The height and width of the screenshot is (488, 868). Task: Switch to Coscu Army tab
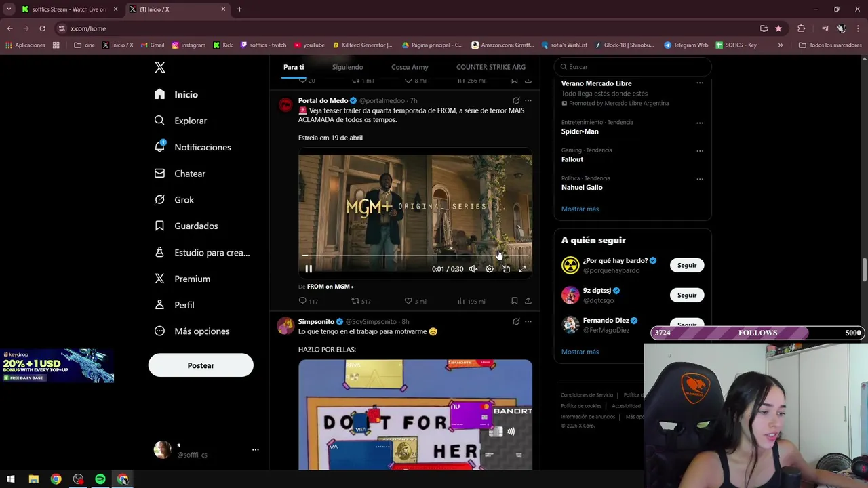coord(410,67)
